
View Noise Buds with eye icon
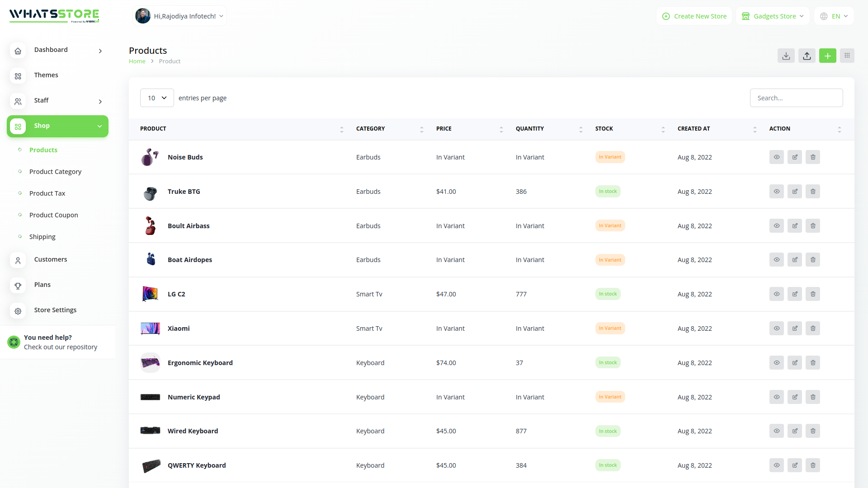click(776, 157)
